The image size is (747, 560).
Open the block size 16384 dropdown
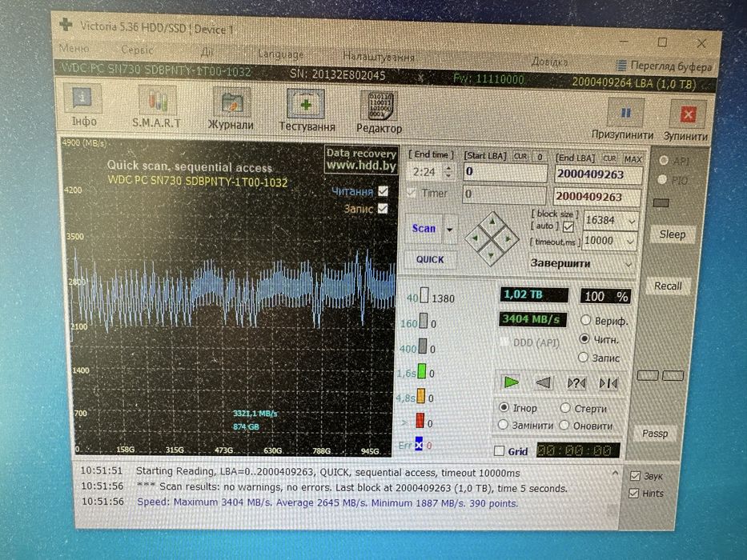632,222
